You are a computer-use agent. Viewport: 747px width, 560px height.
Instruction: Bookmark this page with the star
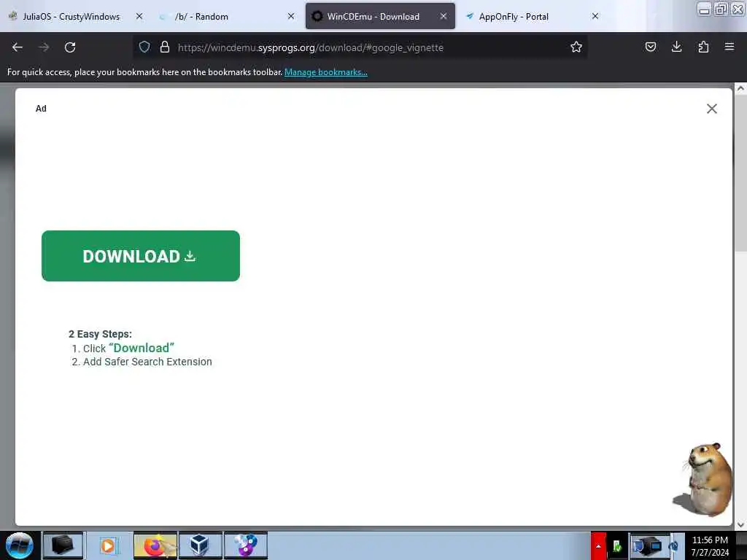[576, 47]
